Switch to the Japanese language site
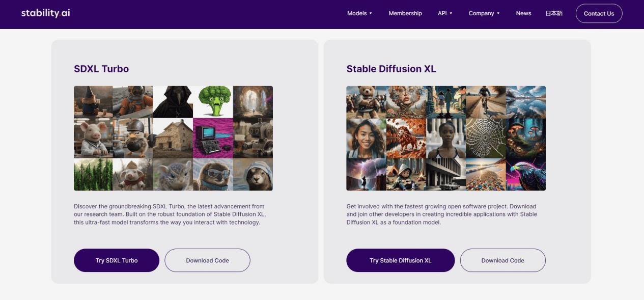Screen dimensions: 644x300 click(554, 13)
